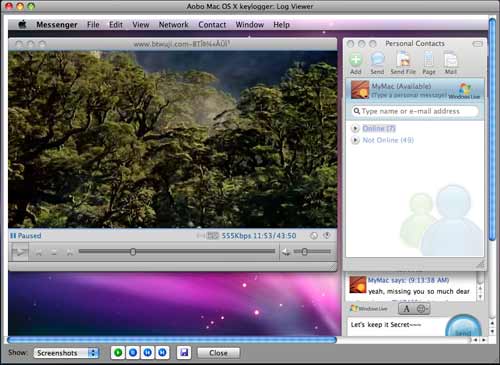
Task: Open the Edit menu
Action: (x=116, y=25)
